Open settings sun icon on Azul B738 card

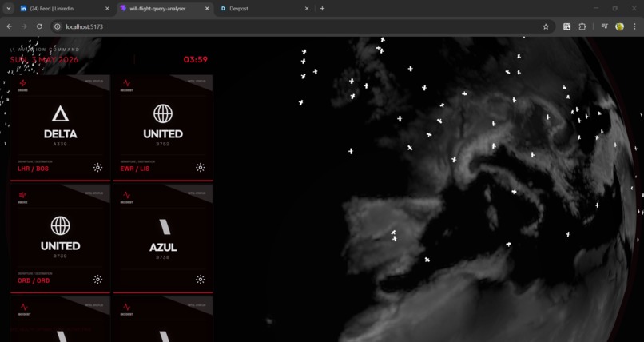click(x=201, y=280)
